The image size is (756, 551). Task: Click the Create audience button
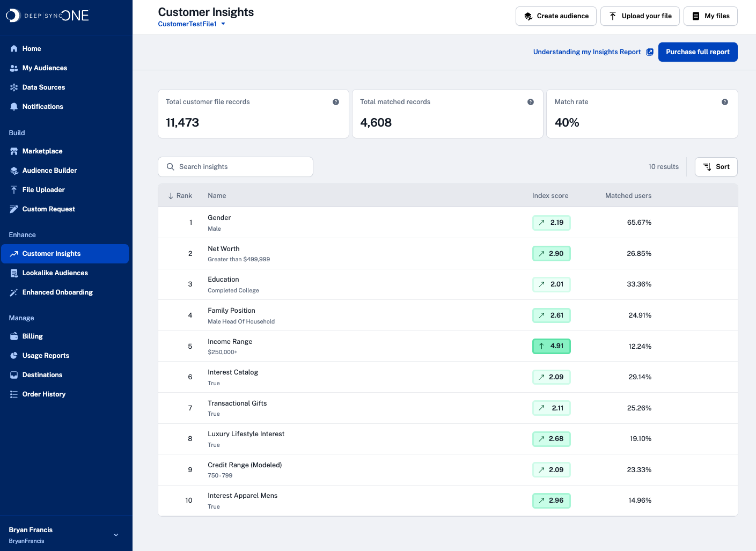click(555, 16)
